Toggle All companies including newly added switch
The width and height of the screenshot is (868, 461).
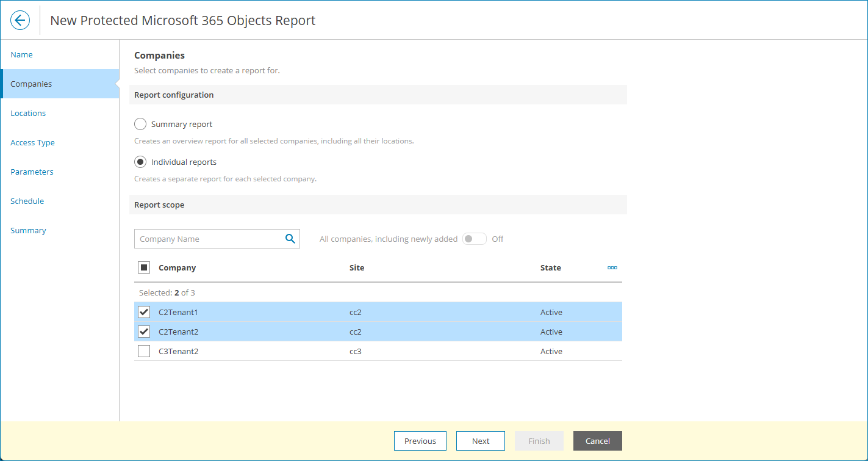click(474, 239)
